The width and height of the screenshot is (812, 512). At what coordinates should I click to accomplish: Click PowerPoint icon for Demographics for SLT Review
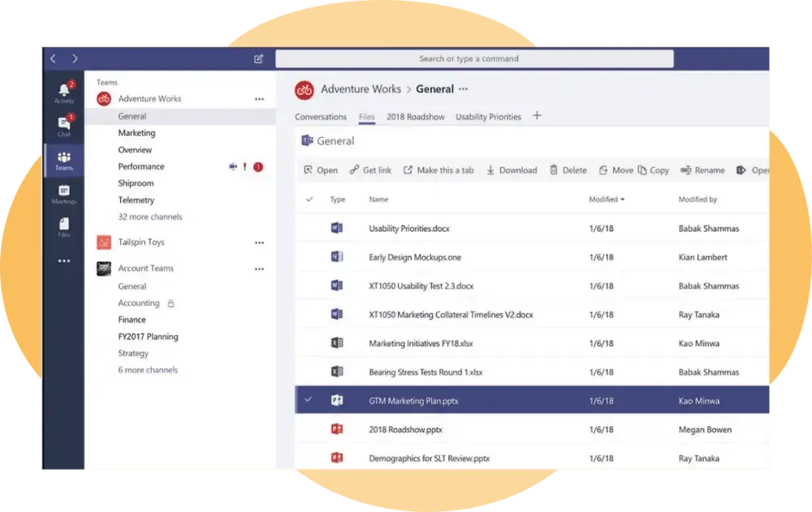click(337, 458)
